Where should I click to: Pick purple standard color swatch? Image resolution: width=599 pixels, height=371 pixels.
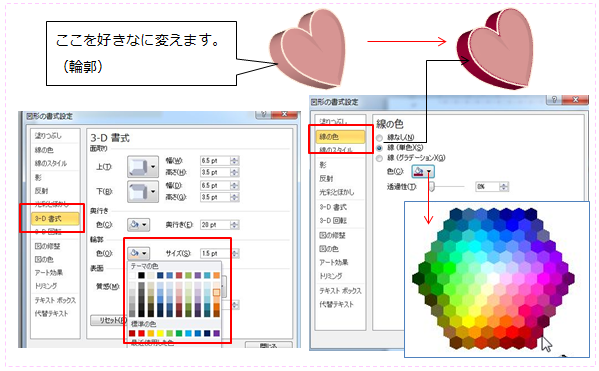click(x=217, y=334)
